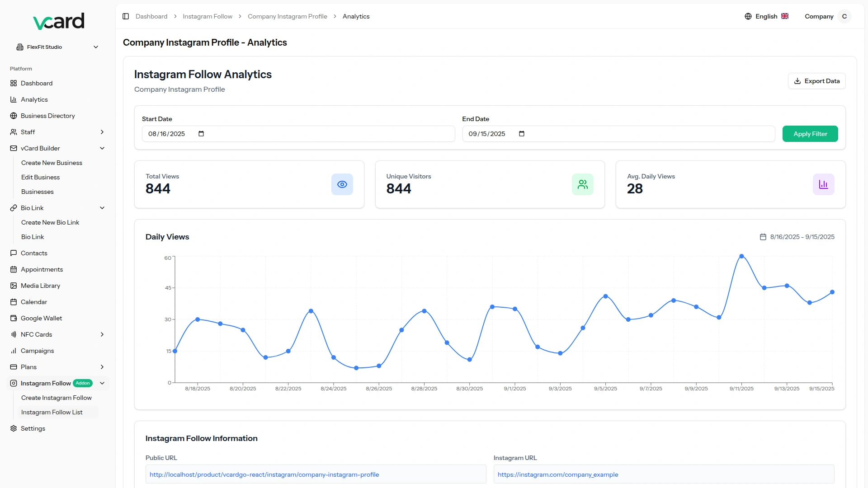Open the English language selector
Image resolution: width=868 pixels, height=488 pixels.
(767, 16)
